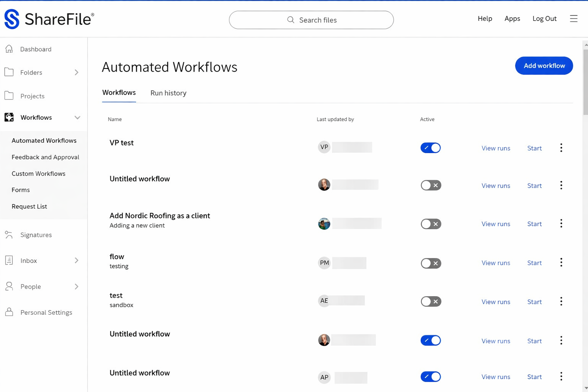Open the three-dot menu for VP test
The height and width of the screenshot is (392, 588).
[561, 148]
